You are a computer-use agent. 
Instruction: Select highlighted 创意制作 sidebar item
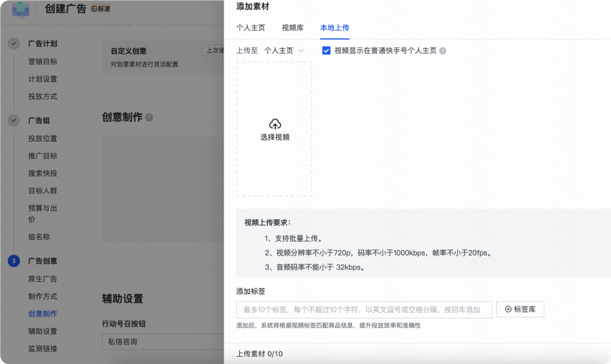pos(43,314)
